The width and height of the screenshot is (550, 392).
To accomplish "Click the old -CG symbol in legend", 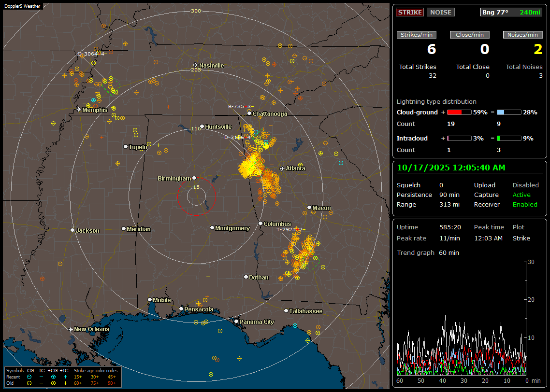I will tap(29, 383).
